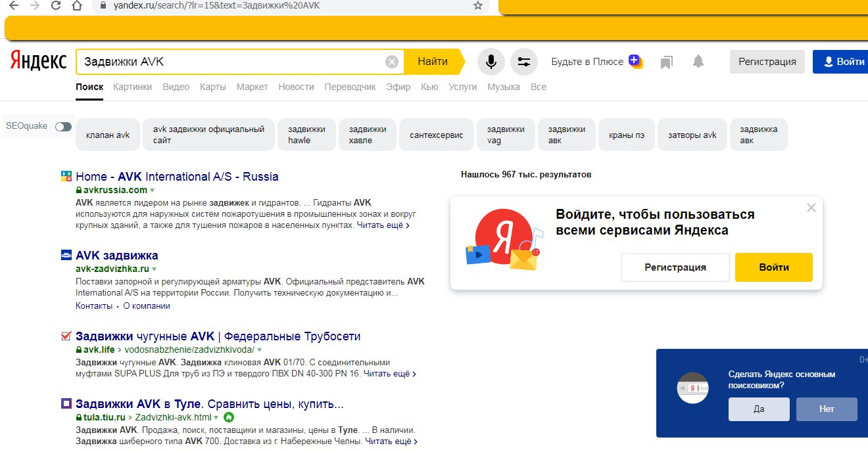This screenshot has height=452, width=868.
Task: Click the Регистрация button in the header
Action: 767,62
